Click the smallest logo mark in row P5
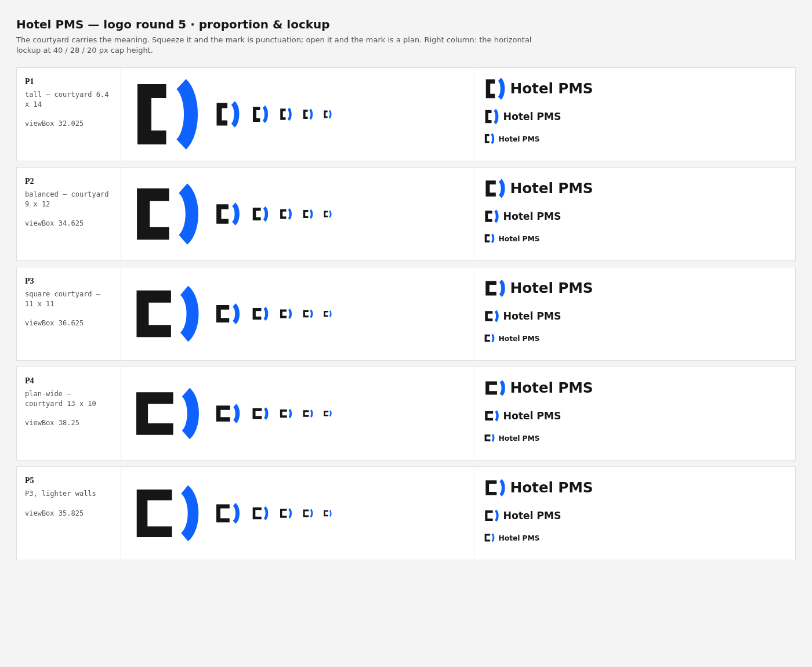The width and height of the screenshot is (812, 667). [328, 513]
